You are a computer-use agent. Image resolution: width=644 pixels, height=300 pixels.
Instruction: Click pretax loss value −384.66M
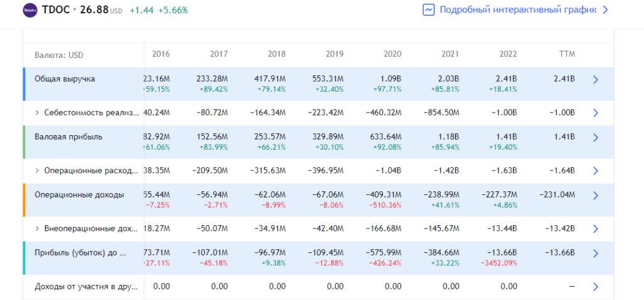click(x=441, y=253)
